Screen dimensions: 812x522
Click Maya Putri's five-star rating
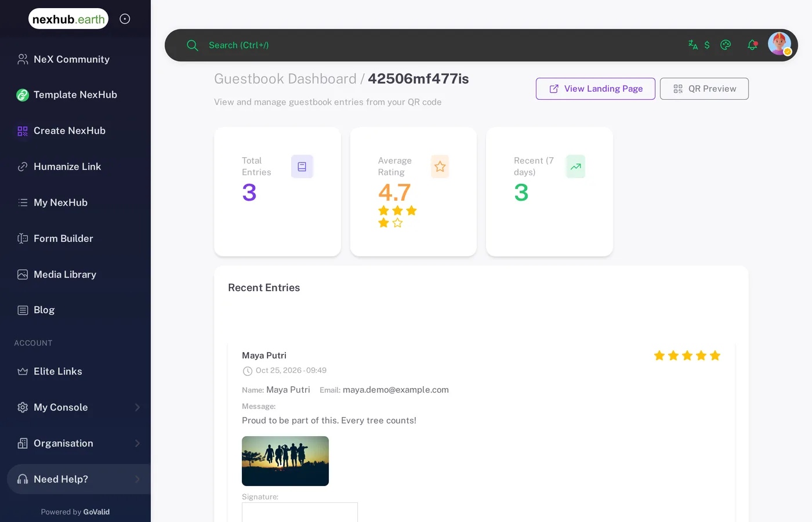click(x=687, y=356)
